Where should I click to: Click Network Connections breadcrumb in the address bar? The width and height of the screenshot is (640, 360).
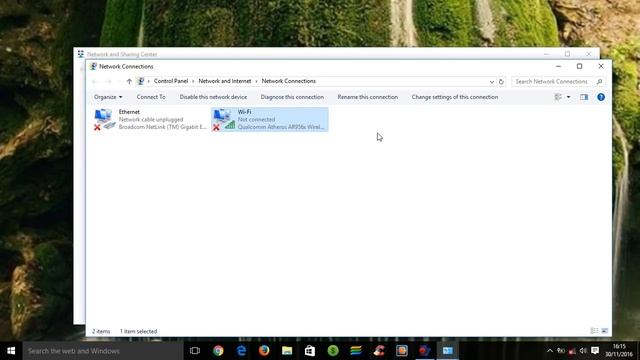[x=289, y=81]
